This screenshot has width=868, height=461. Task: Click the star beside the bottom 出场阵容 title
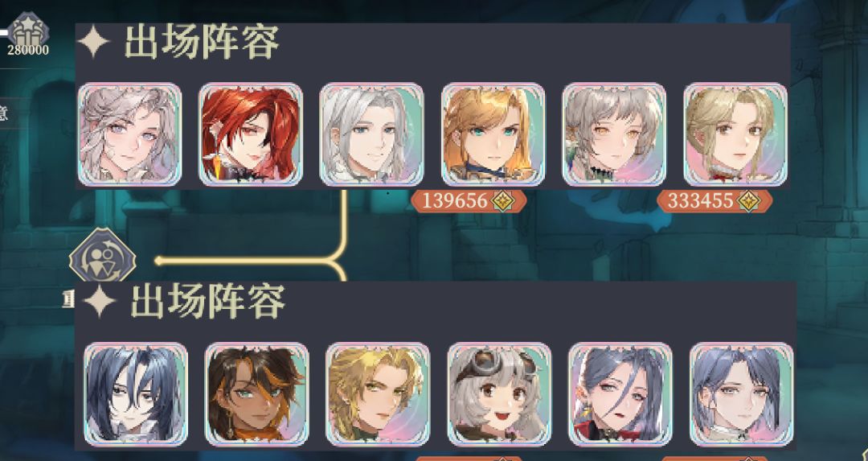[x=100, y=302]
